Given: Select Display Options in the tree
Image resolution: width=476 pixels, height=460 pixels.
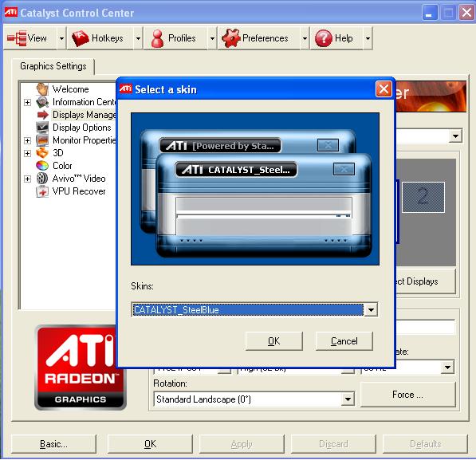Looking at the screenshot, I should (x=82, y=128).
